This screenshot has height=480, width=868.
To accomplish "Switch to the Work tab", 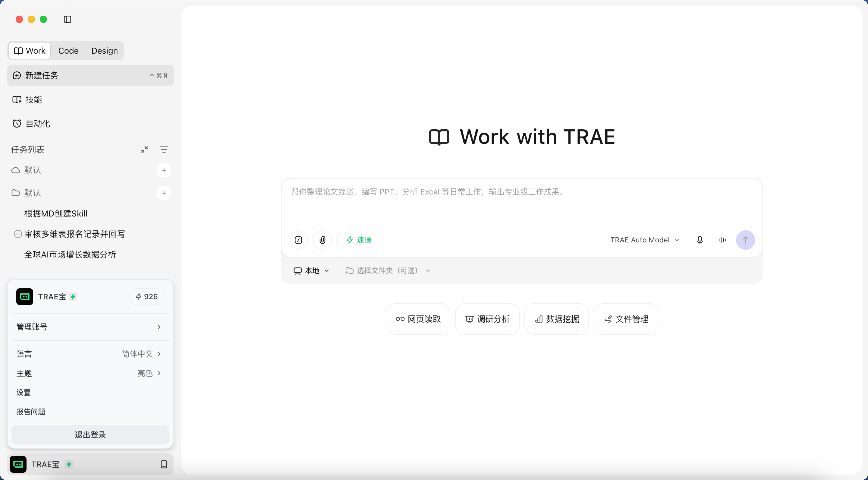I will (x=30, y=51).
